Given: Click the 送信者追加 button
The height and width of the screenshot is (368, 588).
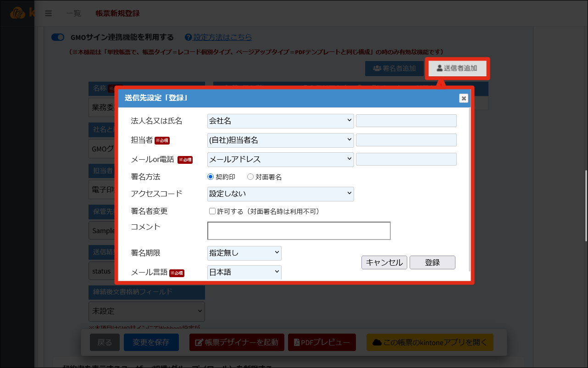Looking at the screenshot, I should coord(457,68).
